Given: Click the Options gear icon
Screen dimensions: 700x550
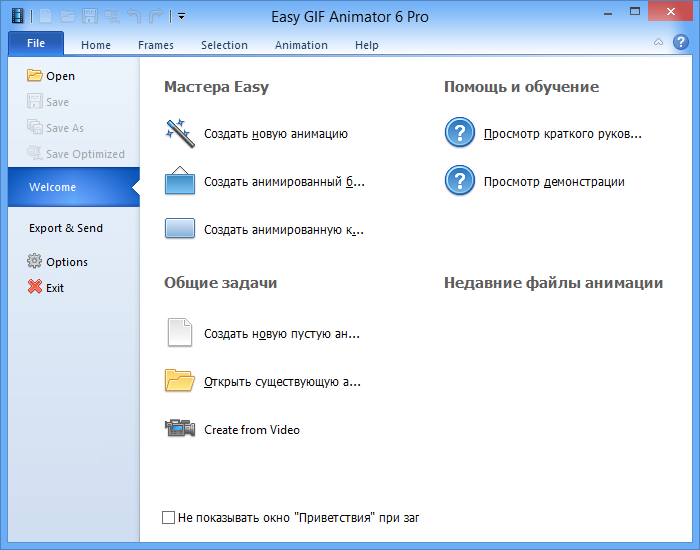Looking at the screenshot, I should point(34,261).
